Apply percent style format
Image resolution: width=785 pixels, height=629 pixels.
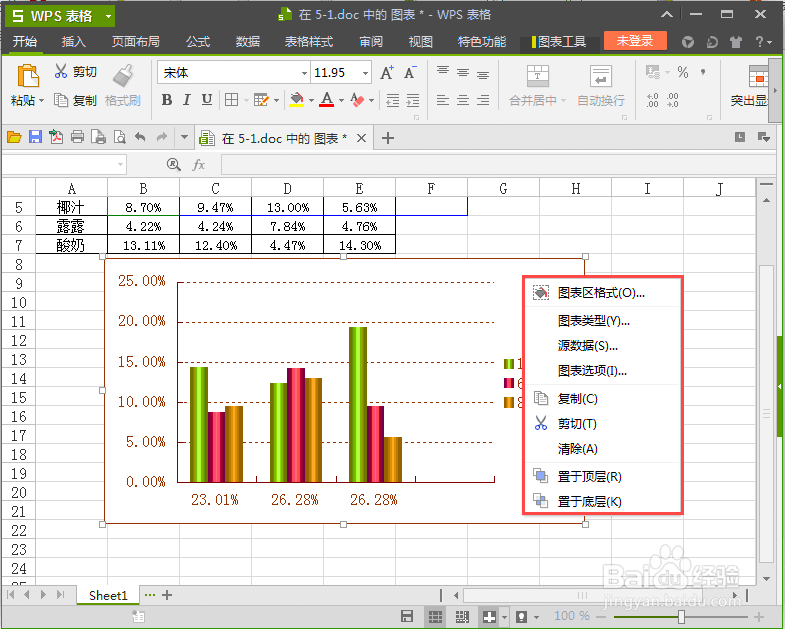coord(683,72)
